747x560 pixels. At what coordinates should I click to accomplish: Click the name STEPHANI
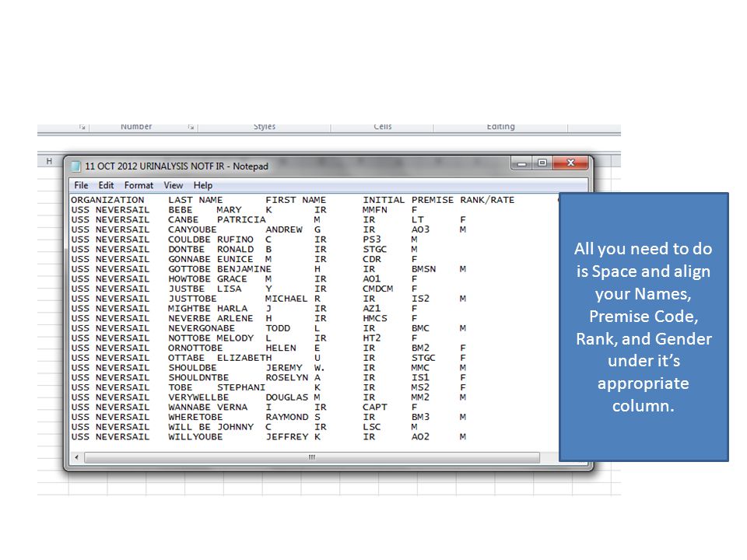(241, 387)
